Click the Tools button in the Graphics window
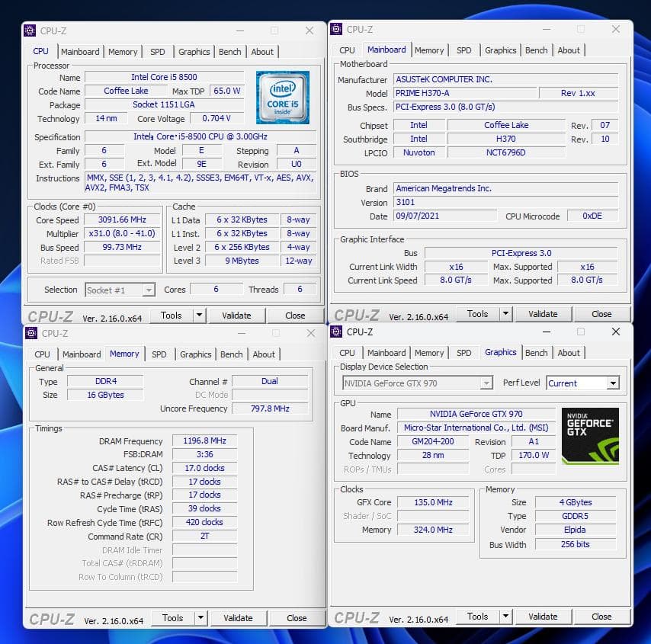Screen dimensions: 651x644 tap(479, 616)
